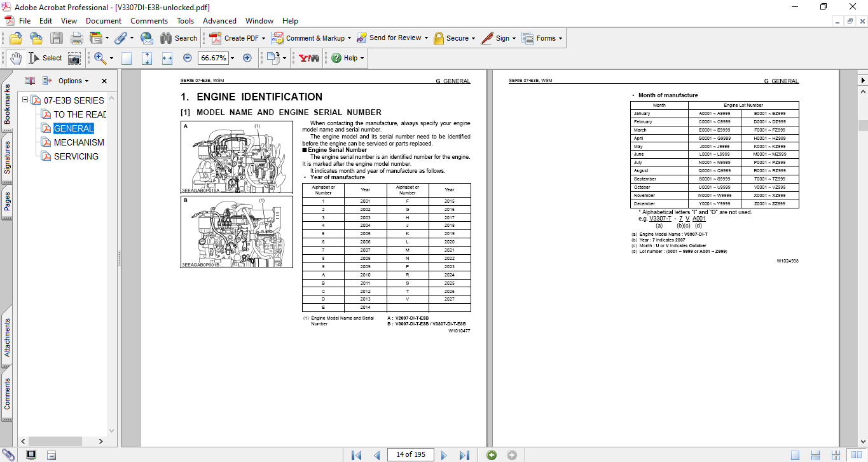The height and width of the screenshot is (462, 868).
Task: Click the Fit Width icon
Action: [167, 58]
